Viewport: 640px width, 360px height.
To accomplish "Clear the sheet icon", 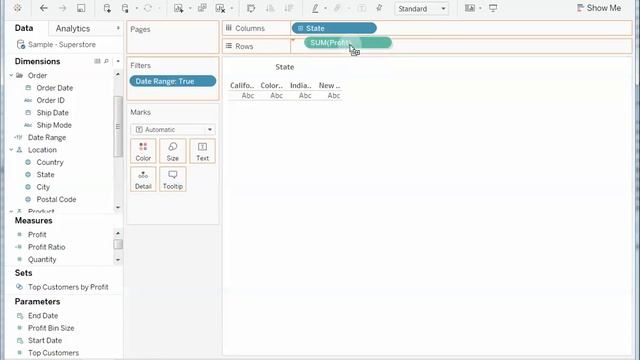I will coord(220,8).
